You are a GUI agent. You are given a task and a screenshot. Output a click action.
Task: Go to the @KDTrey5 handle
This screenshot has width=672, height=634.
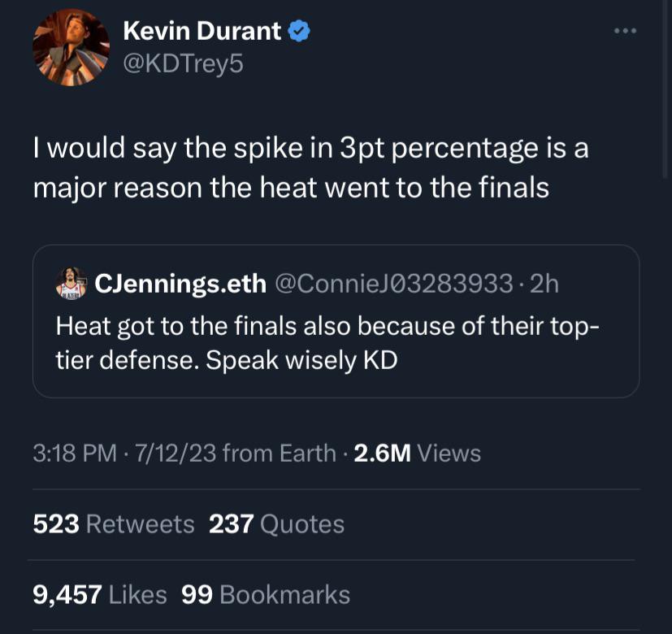(182, 63)
